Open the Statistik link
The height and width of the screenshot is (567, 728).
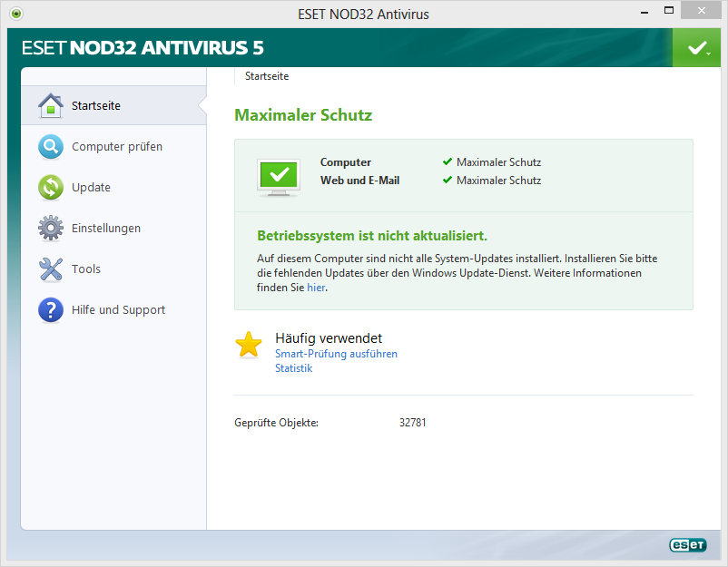(x=293, y=368)
